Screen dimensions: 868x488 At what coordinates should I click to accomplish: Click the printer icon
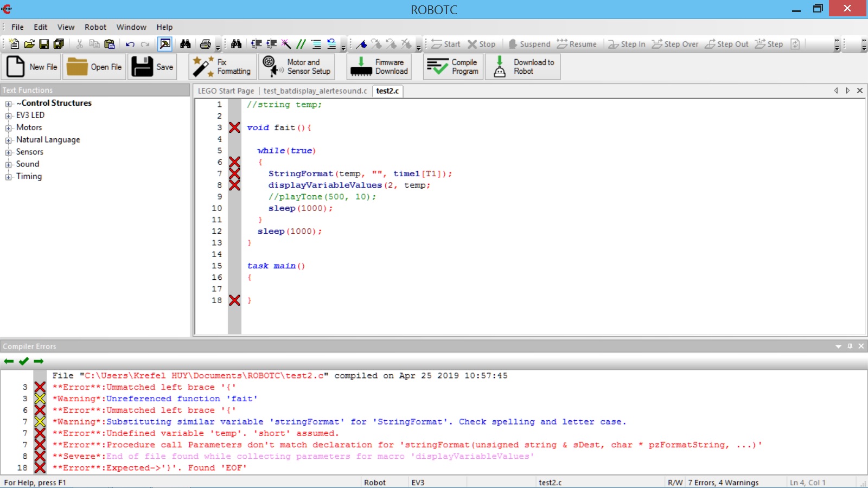tap(206, 44)
